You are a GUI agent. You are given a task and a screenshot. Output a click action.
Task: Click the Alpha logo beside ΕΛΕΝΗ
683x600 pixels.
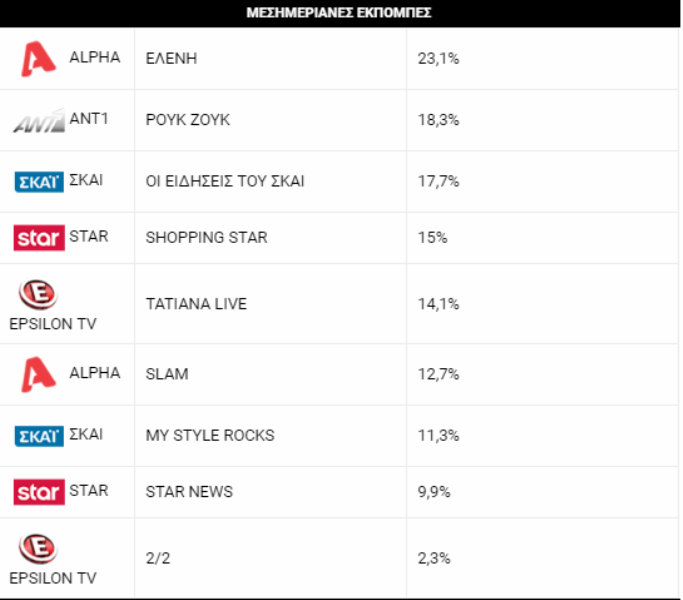coord(38,59)
